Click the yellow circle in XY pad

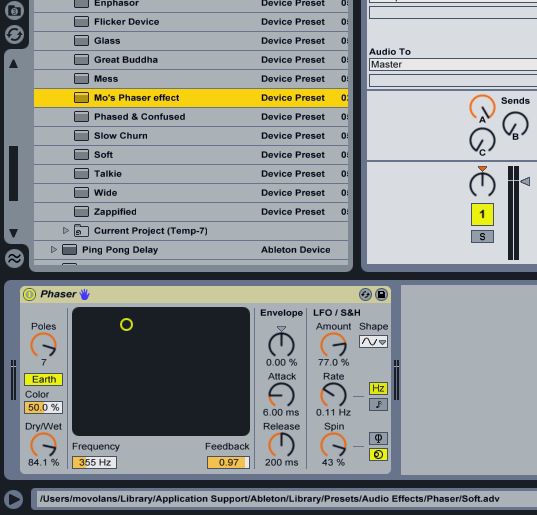(126, 324)
